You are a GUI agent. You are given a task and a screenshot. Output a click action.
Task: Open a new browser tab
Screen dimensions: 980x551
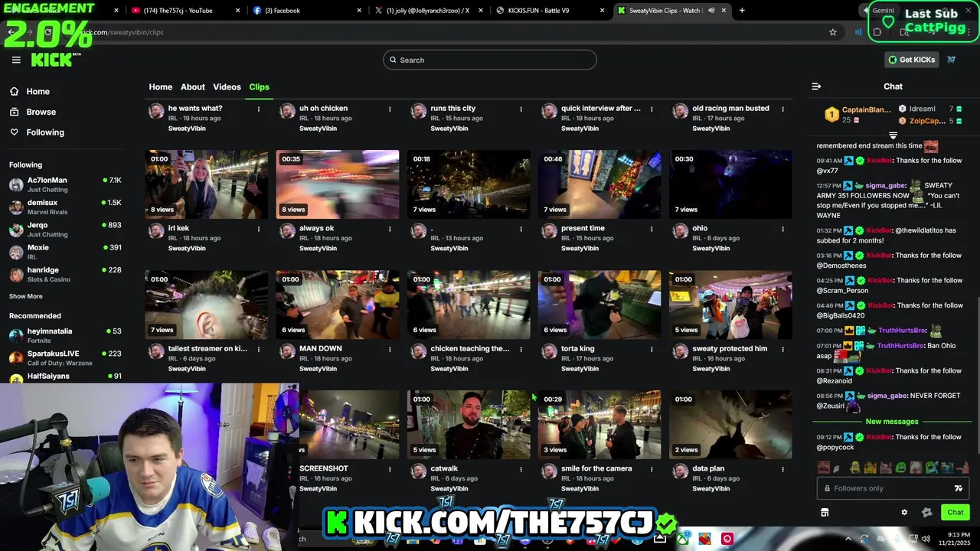point(742,11)
